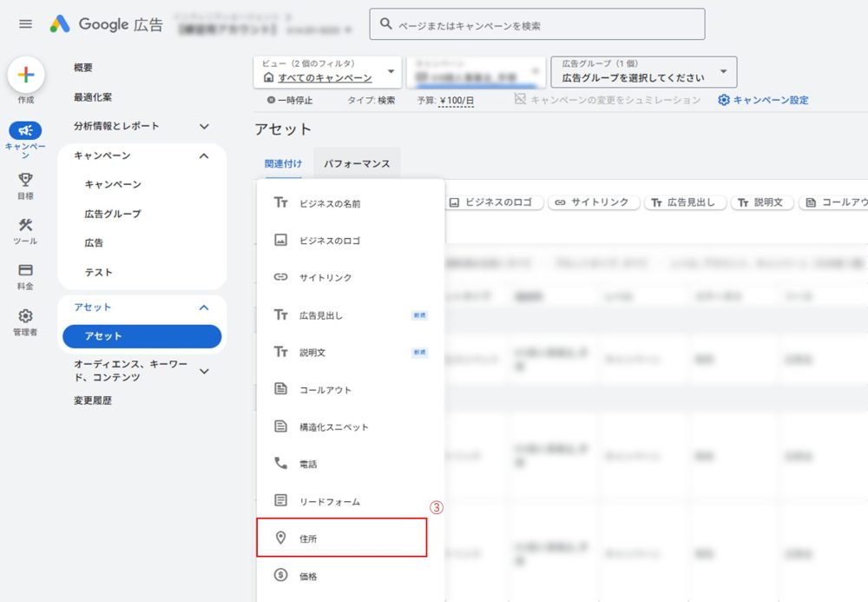Click サイトリンク filter chip
This screenshot has width=868, height=602.
click(594, 202)
